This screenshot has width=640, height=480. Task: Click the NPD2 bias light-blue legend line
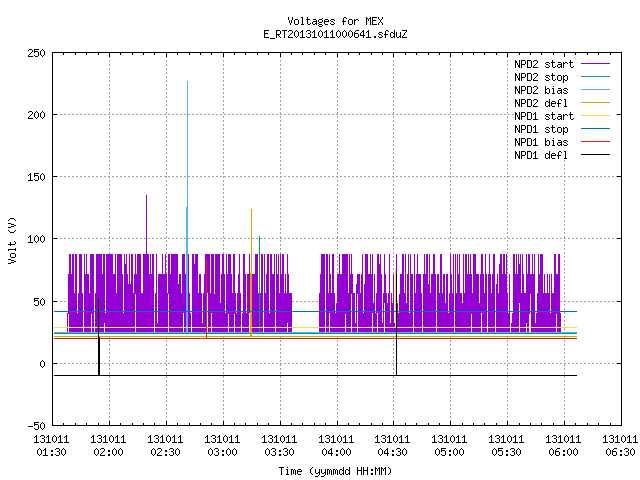point(595,89)
